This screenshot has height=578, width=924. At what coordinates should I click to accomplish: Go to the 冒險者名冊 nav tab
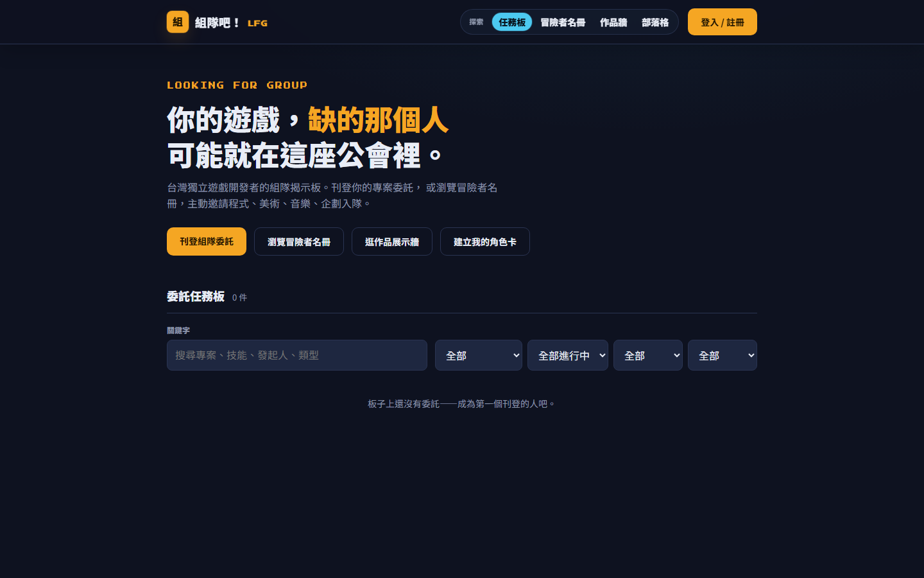click(x=563, y=22)
